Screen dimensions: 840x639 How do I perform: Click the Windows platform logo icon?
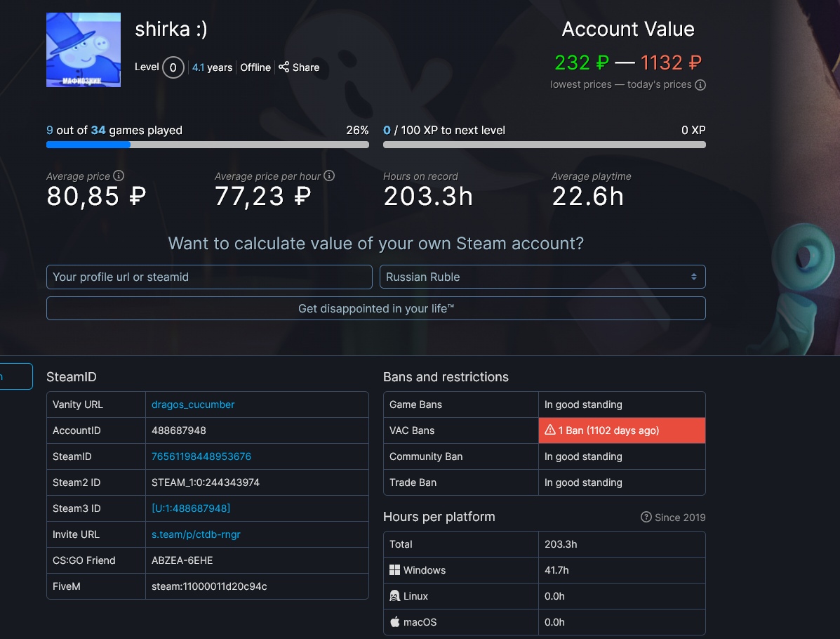point(395,570)
